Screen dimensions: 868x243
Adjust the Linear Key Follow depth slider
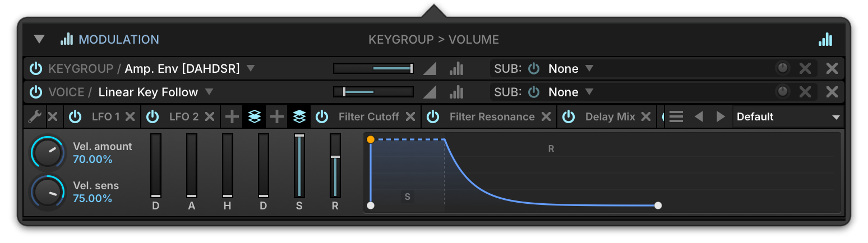point(373,92)
